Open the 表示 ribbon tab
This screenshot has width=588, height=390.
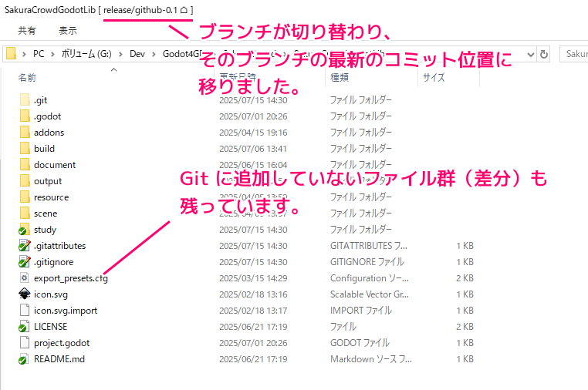pos(68,31)
